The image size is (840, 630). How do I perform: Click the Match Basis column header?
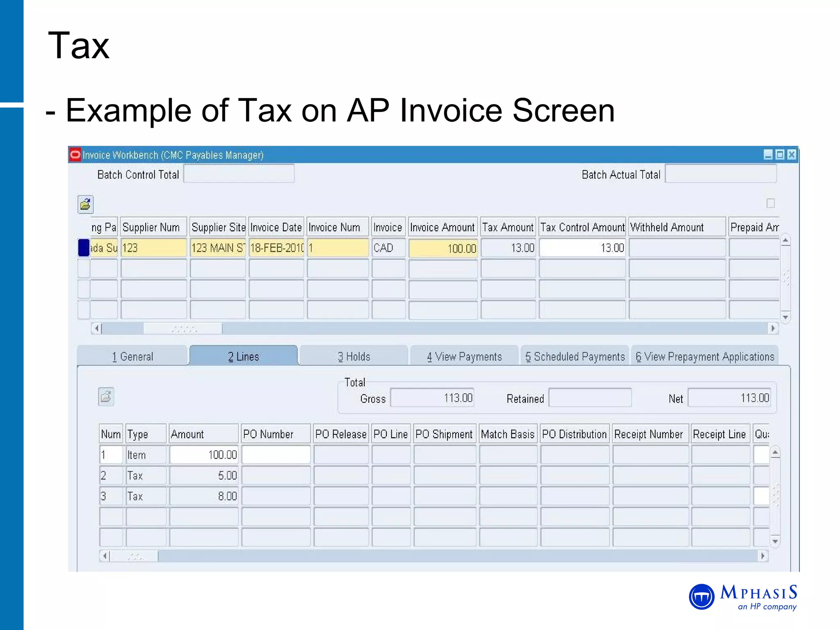coord(508,434)
